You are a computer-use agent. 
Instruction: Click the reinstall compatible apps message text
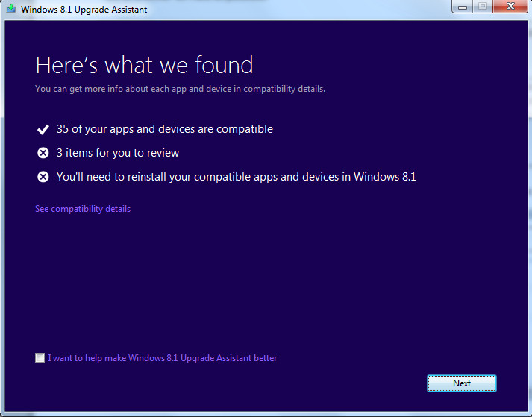(x=236, y=177)
